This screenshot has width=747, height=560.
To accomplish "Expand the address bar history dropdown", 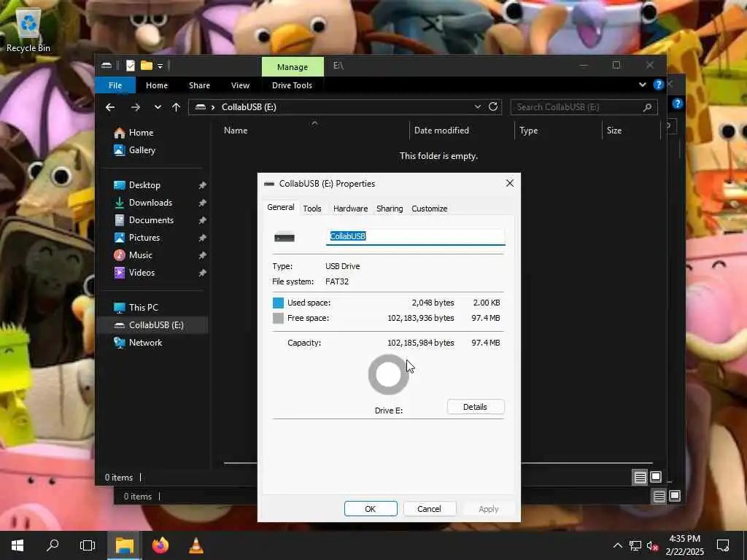I will pos(477,106).
